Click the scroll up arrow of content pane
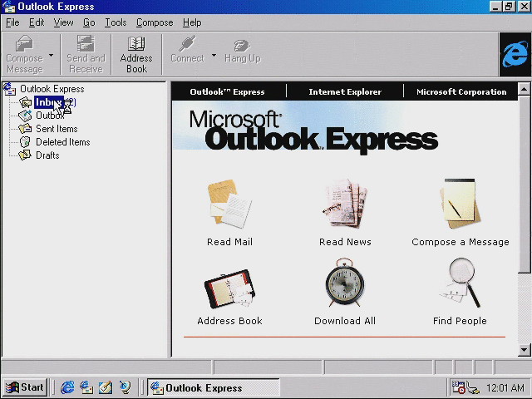Viewport: 532px width, 399px height. tap(524, 89)
